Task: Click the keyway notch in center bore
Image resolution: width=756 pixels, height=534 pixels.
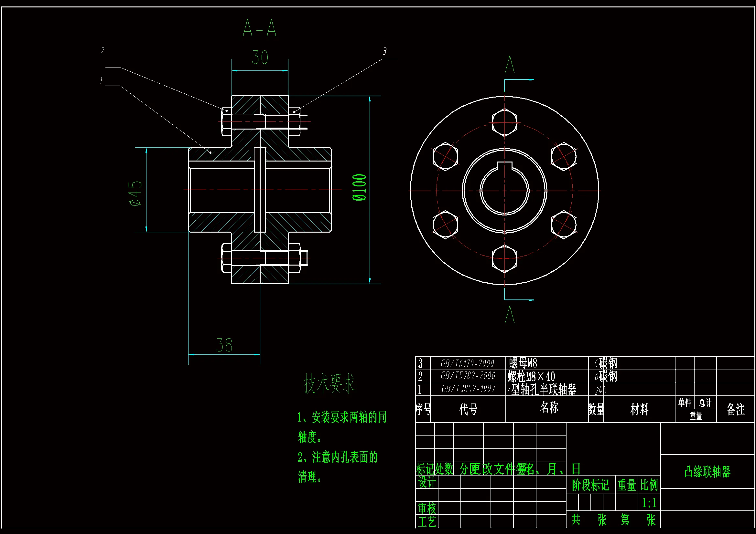Action: pyautogui.click(x=504, y=165)
